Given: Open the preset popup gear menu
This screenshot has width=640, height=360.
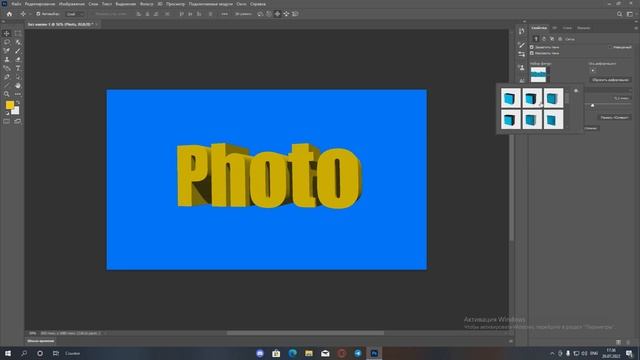Looking at the screenshot, I should [576, 91].
